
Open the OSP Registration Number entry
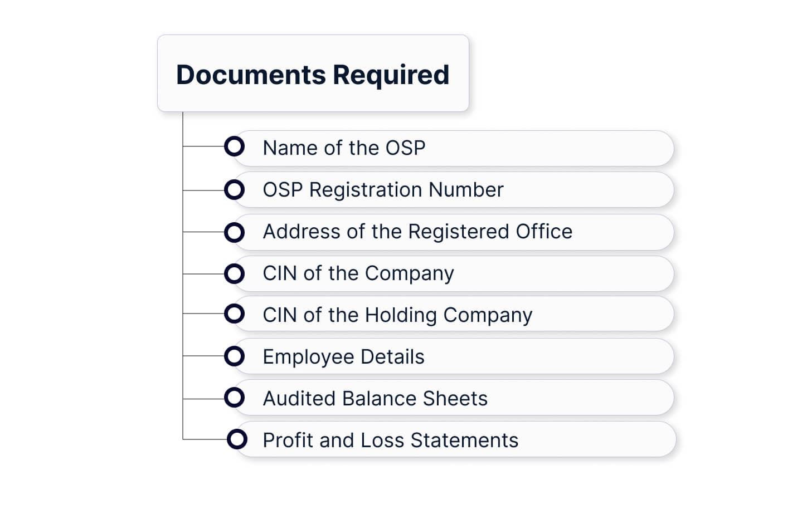pos(383,190)
